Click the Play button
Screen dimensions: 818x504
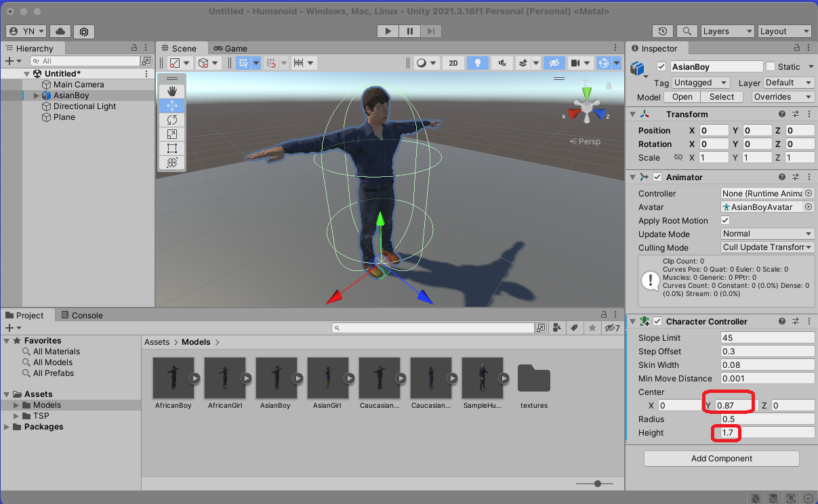tap(388, 31)
